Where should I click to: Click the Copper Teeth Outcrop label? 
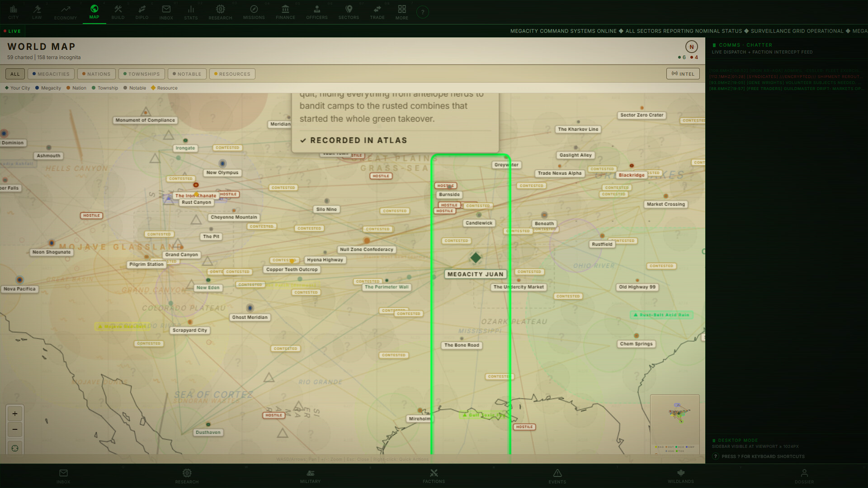pyautogui.click(x=292, y=269)
